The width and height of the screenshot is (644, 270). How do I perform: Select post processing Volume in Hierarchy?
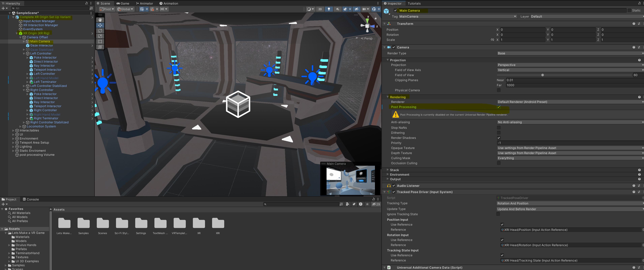pos(37,155)
